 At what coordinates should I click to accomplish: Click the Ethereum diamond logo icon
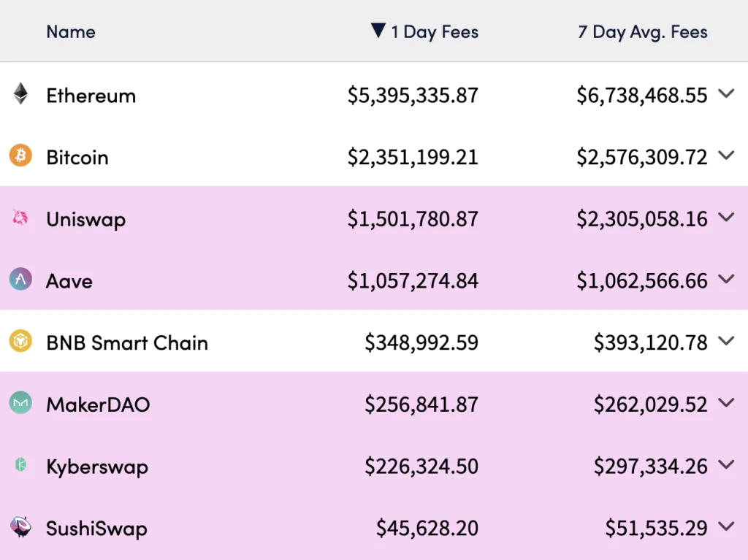20,94
